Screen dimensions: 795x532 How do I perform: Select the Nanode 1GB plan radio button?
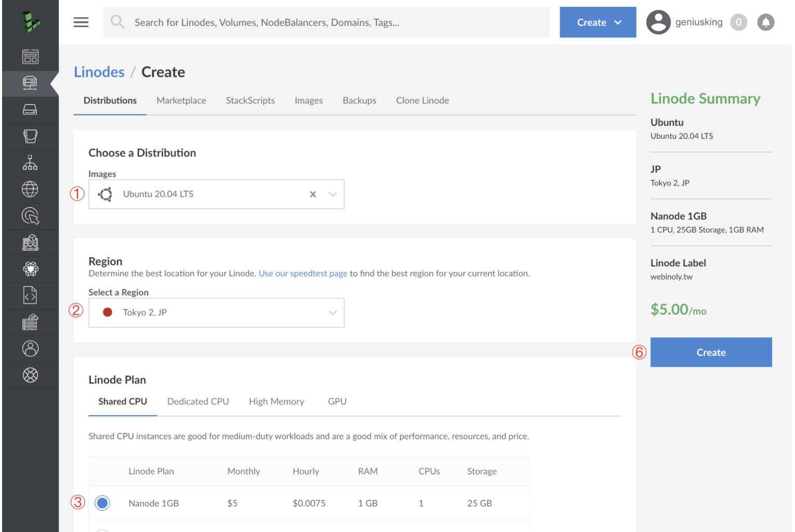(102, 503)
